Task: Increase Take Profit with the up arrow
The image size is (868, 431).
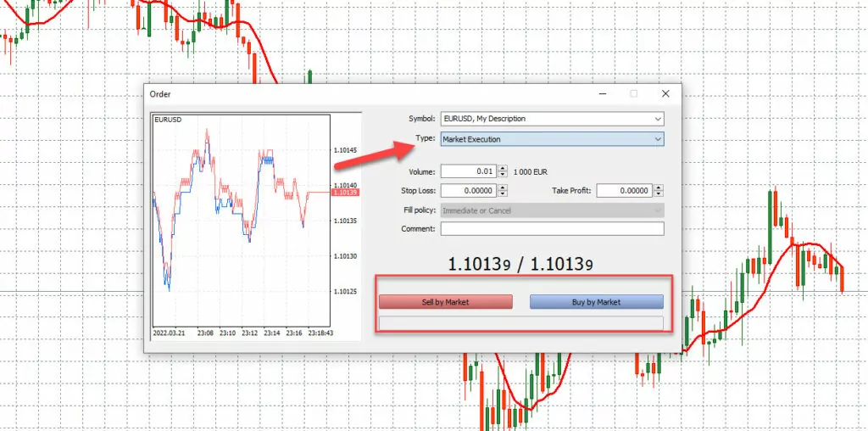Action: [658, 188]
